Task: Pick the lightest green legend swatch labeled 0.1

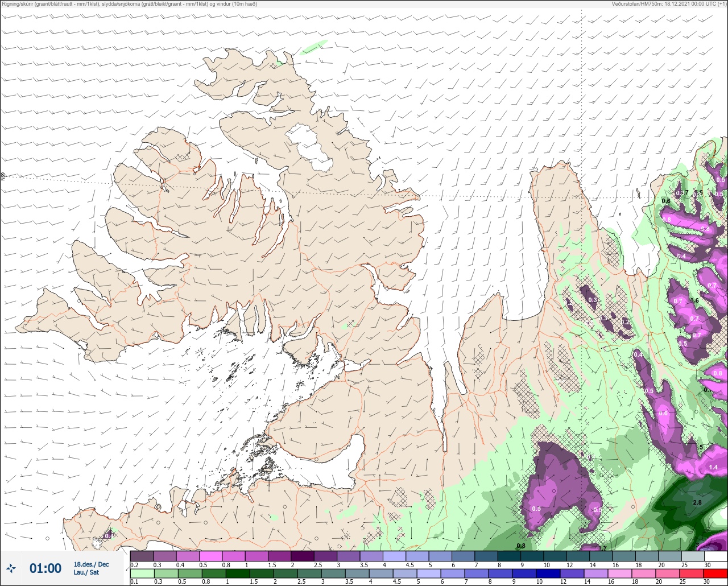Action: [142, 573]
